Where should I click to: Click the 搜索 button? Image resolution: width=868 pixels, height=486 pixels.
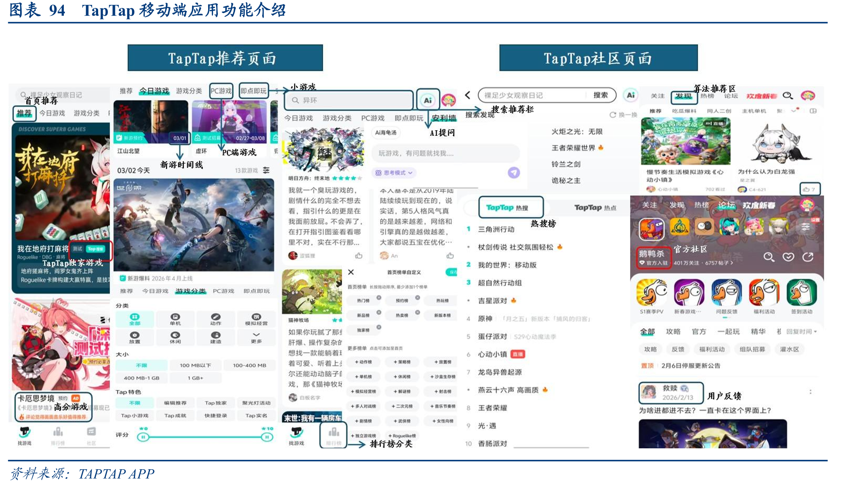click(601, 95)
